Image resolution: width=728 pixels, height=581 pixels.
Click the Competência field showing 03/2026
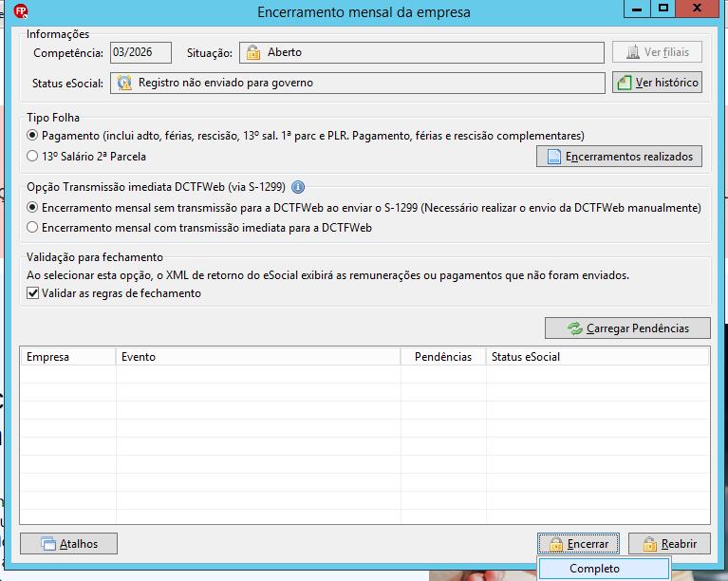140,52
